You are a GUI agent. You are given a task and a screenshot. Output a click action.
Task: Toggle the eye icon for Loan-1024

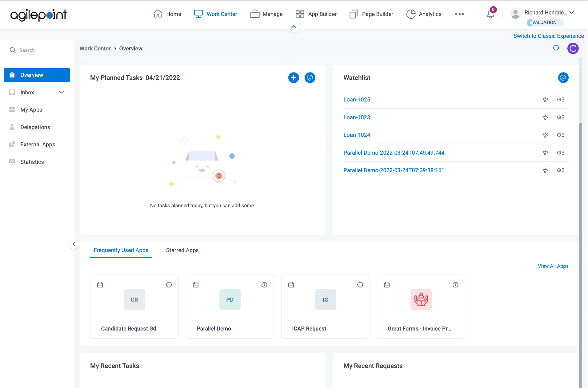tap(545, 135)
